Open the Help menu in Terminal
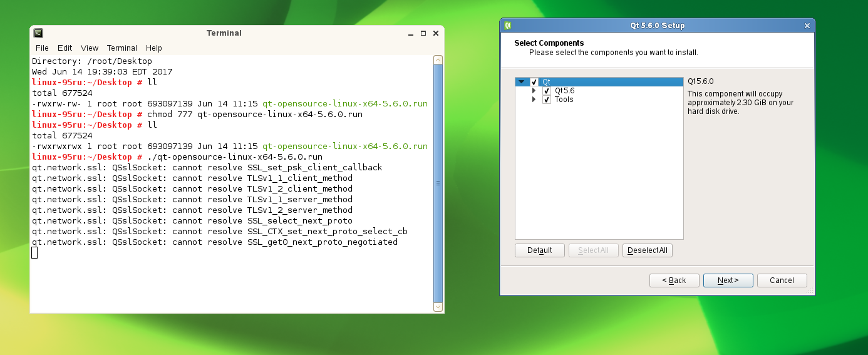868x355 pixels. [154, 48]
